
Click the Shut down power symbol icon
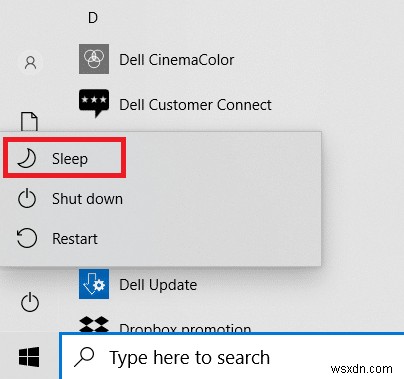click(27, 199)
